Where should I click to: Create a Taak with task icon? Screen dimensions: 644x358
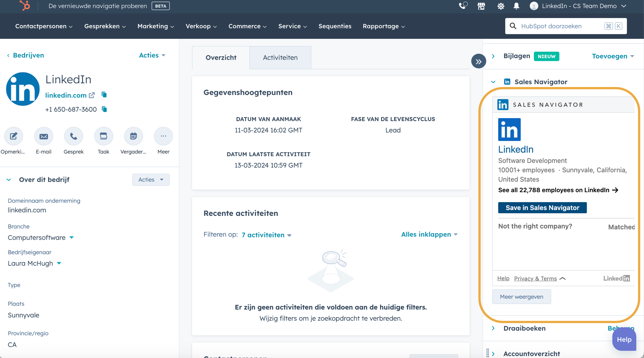(104, 136)
